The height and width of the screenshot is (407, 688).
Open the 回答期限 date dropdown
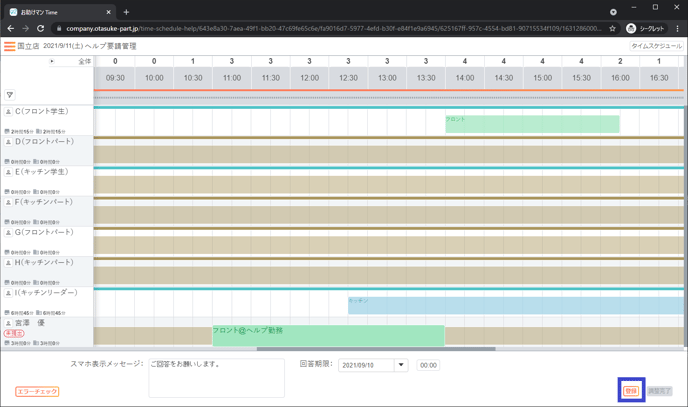point(401,365)
